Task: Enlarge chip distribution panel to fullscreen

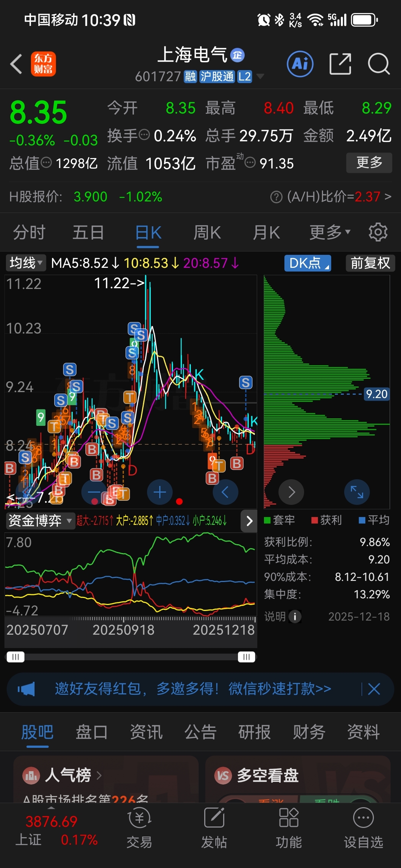Action: pos(357,492)
